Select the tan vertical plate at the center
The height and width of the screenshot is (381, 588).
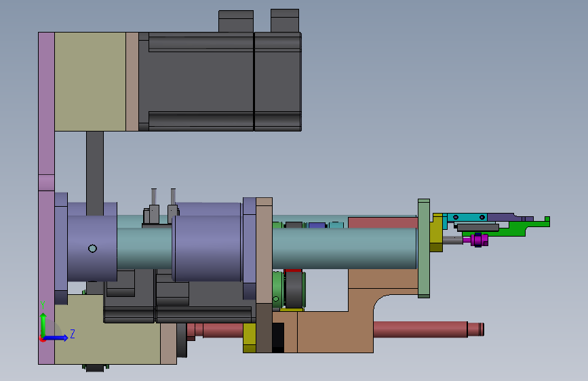click(x=264, y=251)
